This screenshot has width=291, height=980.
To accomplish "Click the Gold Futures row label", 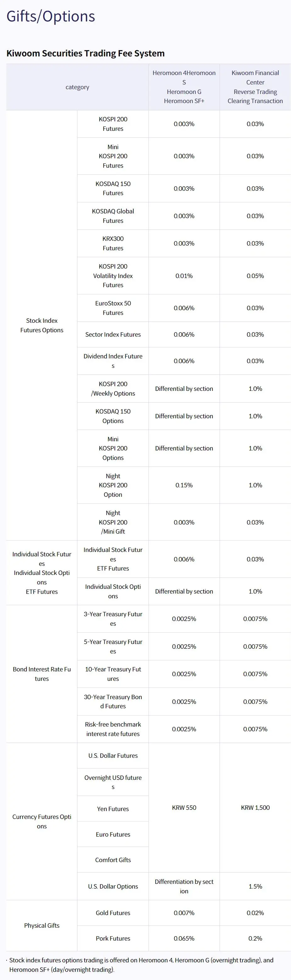I will point(113,913).
